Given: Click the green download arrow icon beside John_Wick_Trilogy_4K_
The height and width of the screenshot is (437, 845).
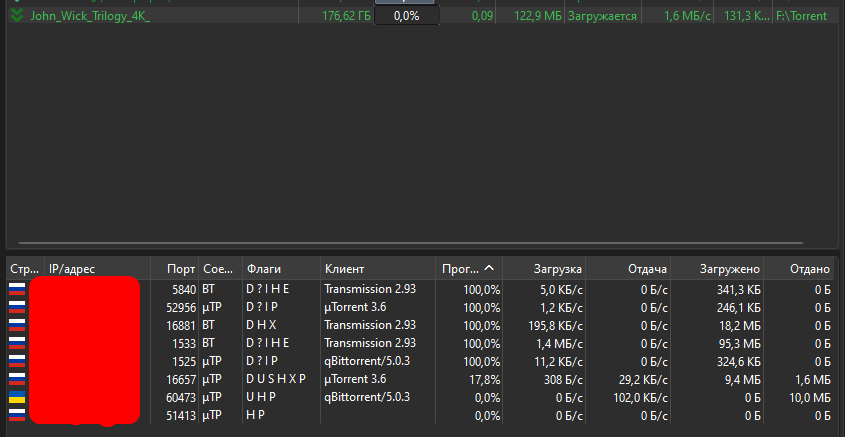Looking at the screenshot, I should [16, 17].
